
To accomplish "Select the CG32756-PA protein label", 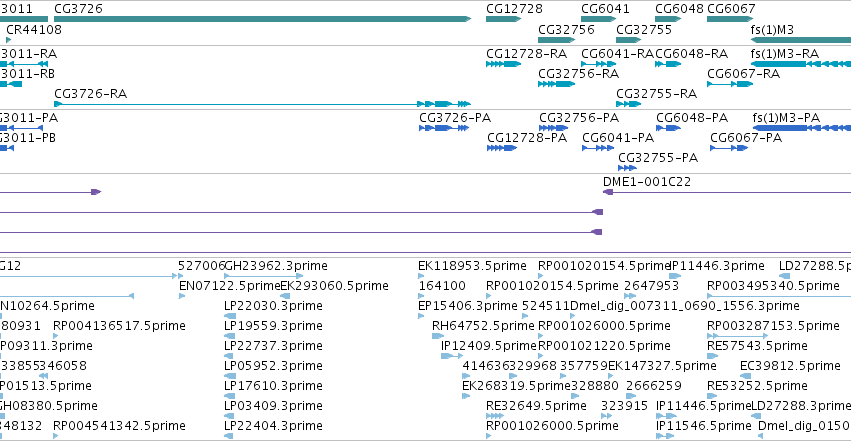I will click(579, 117).
